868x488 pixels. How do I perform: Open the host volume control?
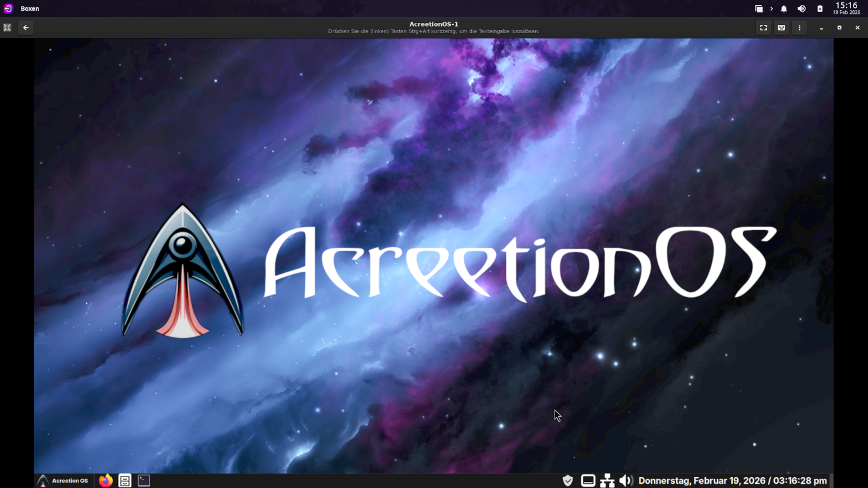(801, 8)
